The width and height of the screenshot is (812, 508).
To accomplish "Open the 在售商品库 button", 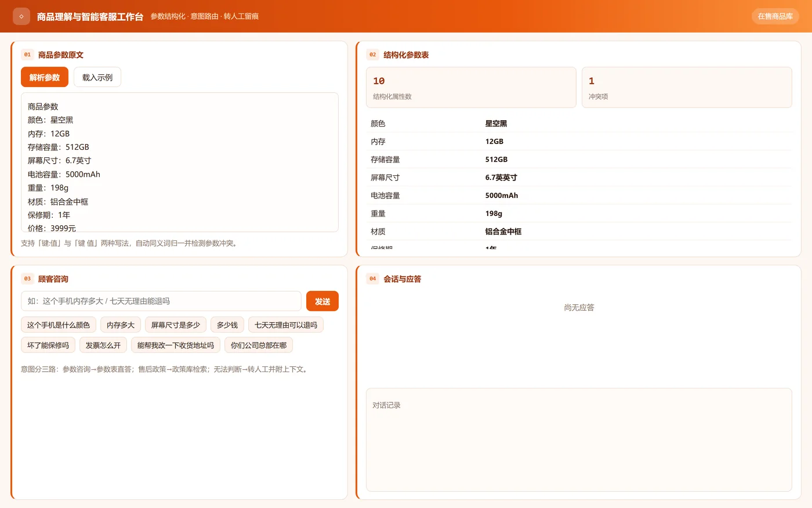I will (775, 16).
